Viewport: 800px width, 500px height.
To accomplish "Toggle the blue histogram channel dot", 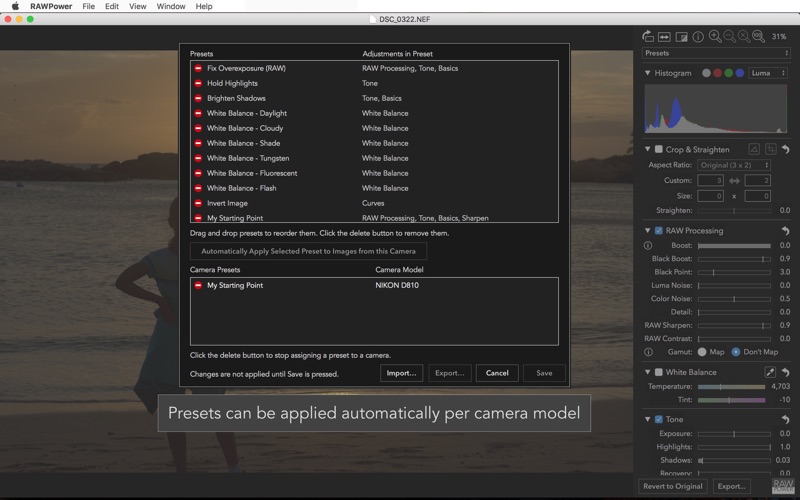I will (740, 73).
